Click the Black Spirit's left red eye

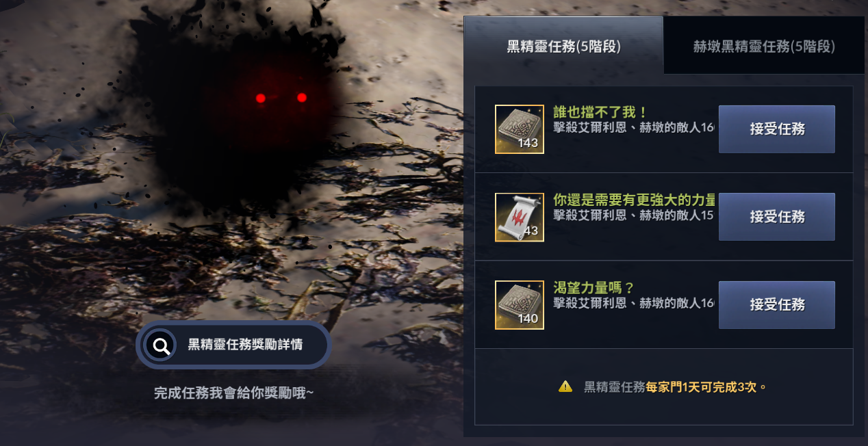[261, 99]
